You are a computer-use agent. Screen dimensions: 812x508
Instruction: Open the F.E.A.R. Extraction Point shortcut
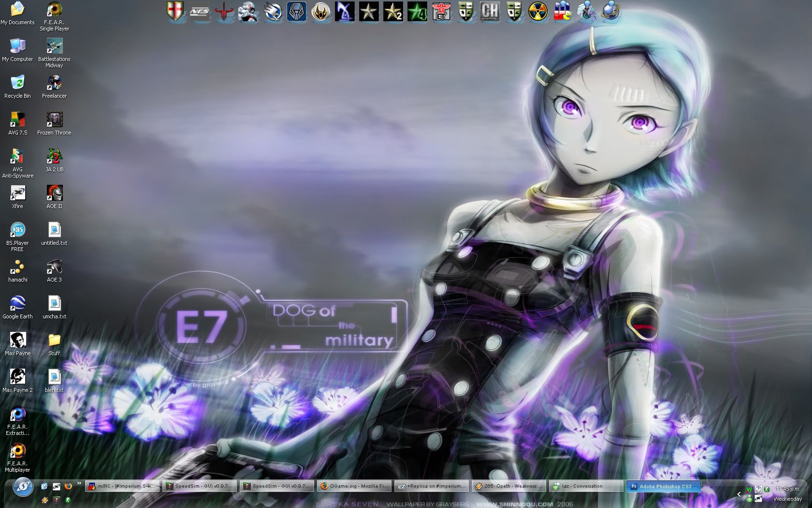pos(17,420)
